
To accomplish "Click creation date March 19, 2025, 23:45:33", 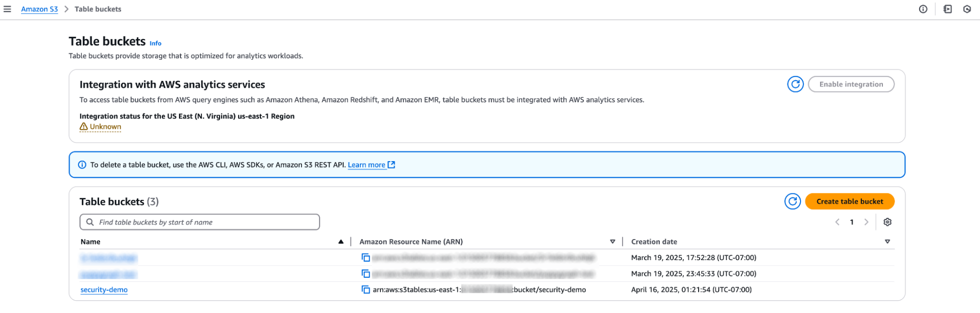I will 694,274.
